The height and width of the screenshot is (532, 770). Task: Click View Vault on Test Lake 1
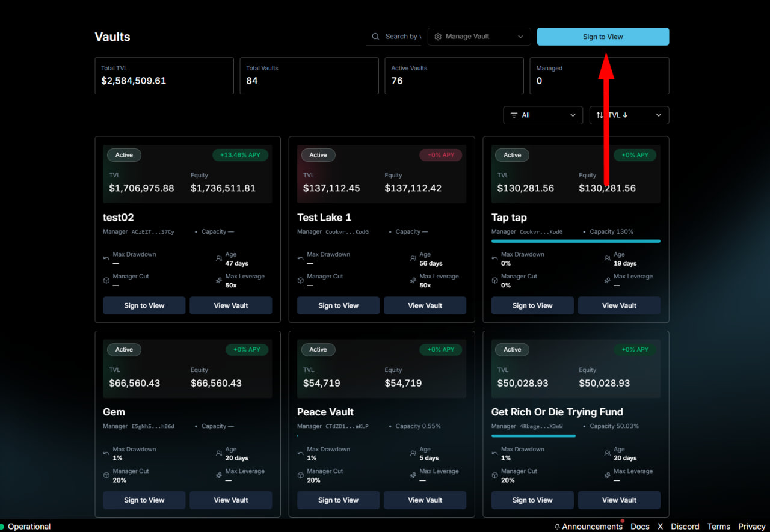tap(425, 305)
